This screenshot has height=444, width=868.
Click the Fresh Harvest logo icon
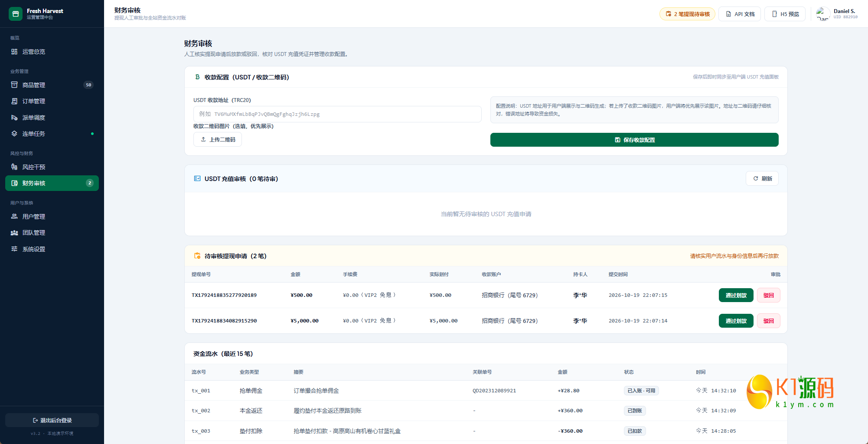16,14
